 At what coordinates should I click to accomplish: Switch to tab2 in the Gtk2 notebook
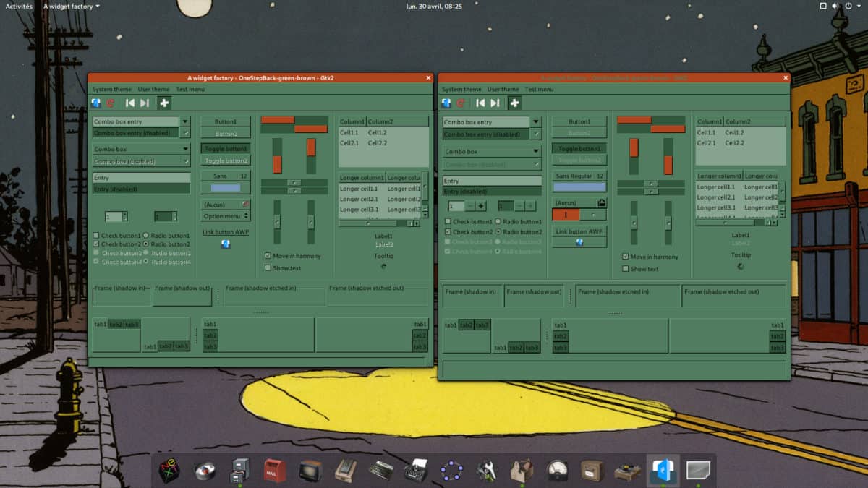[116, 325]
